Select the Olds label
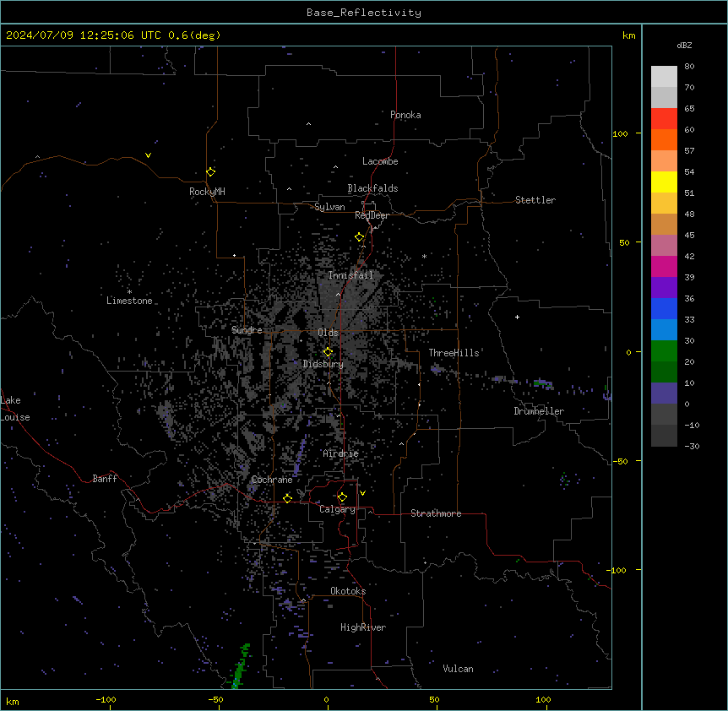Viewport: 728px width, 711px height. (328, 333)
